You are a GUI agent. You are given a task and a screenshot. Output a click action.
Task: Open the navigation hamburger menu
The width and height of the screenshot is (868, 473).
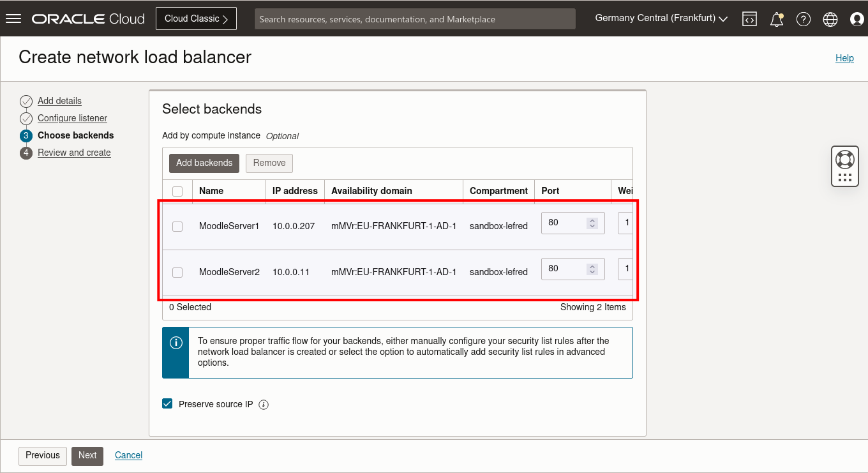[13, 18]
